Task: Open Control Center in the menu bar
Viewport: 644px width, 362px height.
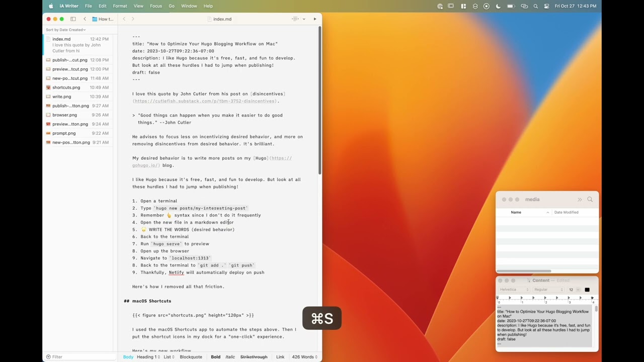Action: pos(547,6)
